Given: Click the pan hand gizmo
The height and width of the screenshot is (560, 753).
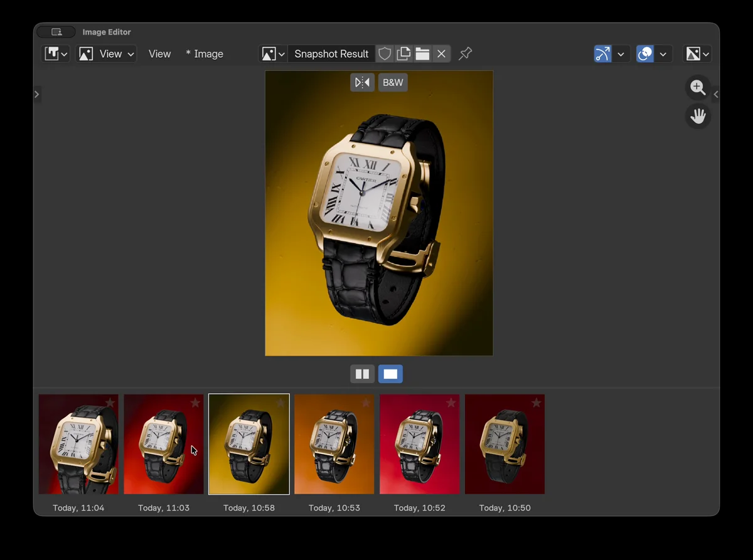Looking at the screenshot, I should click(x=698, y=116).
